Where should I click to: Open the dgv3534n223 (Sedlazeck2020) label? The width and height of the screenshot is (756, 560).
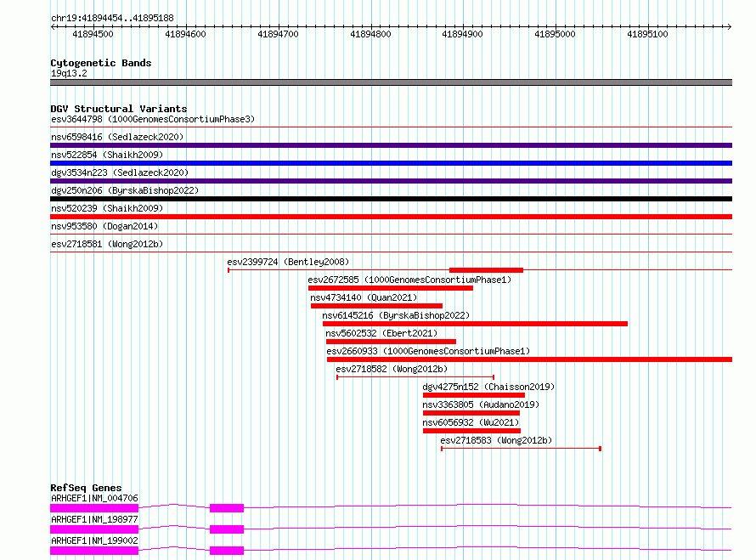[x=120, y=173]
